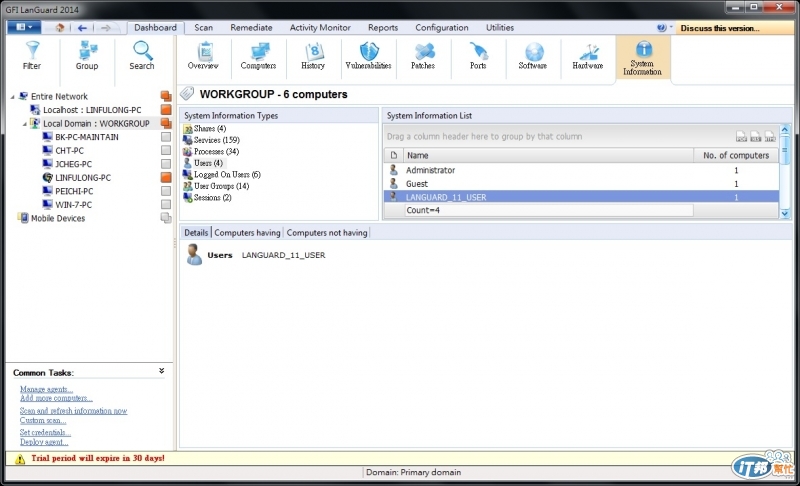Open the Remediate tab
Viewport: 800px width, 486px height.
tap(251, 28)
